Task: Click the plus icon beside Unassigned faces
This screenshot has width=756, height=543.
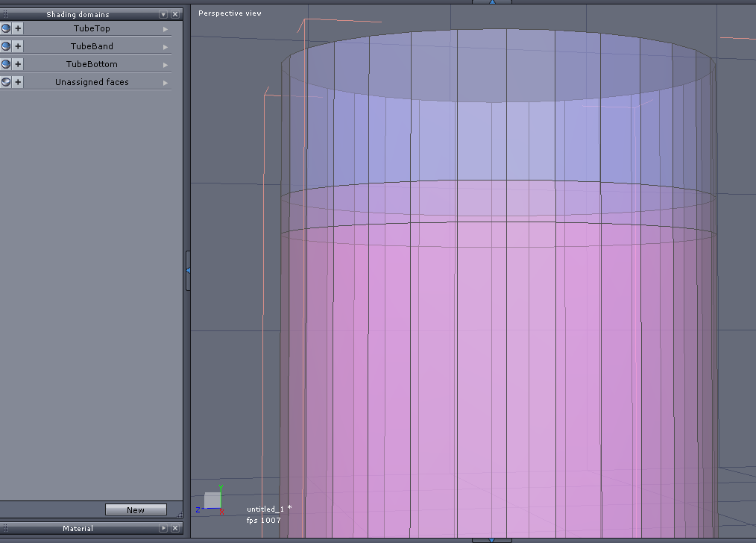Action: (x=18, y=82)
